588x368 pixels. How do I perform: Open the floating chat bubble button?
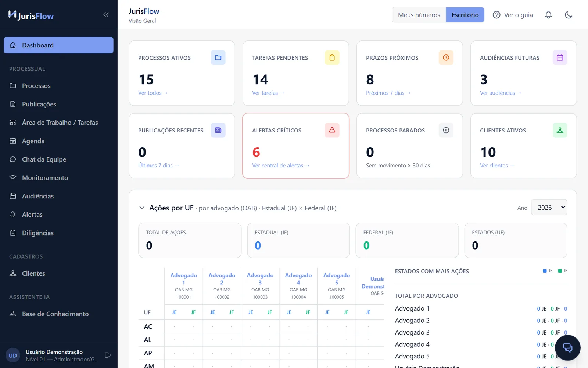[567, 348]
